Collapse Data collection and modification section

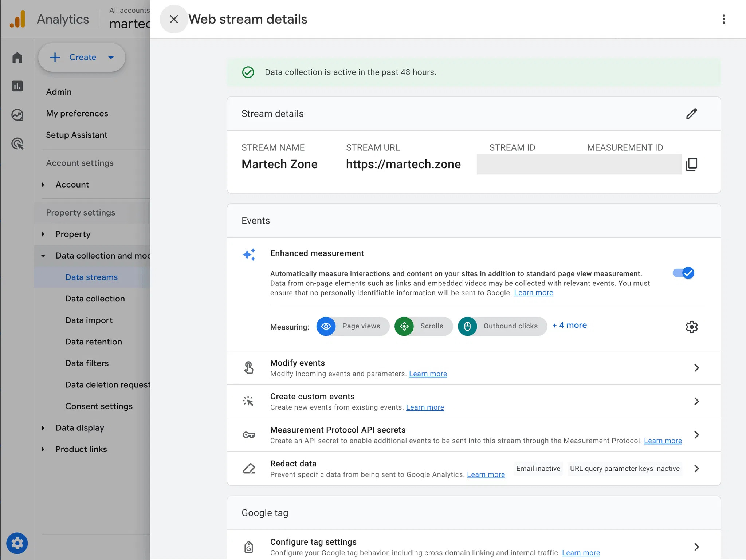43,256
